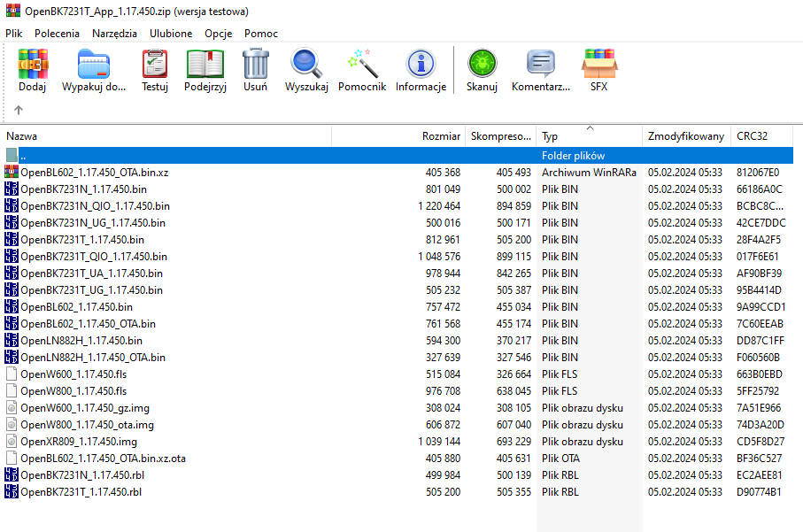Select file OpenBK7231T_UG_1.17.450.bin
Image resolution: width=803 pixels, height=532 pixels.
tap(92, 290)
